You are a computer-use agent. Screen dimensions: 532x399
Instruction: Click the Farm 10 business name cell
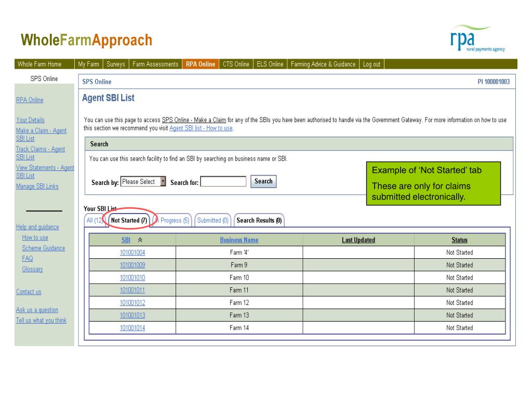pyautogui.click(x=239, y=277)
